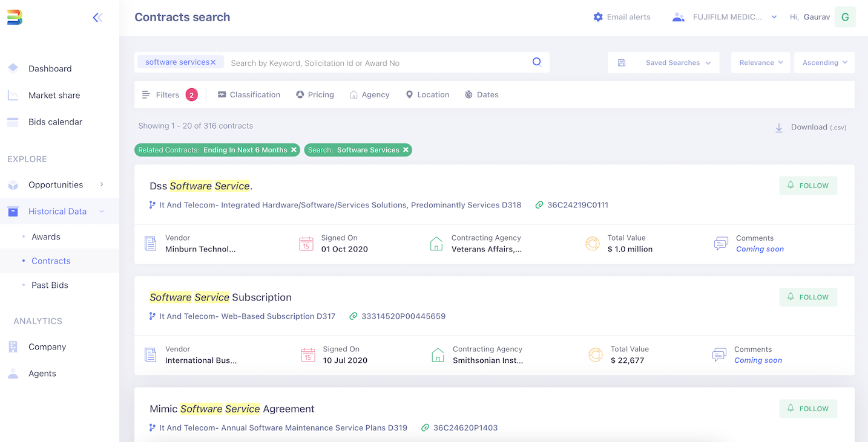Click the download arrow icon near Download (.csv)

(x=779, y=127)
